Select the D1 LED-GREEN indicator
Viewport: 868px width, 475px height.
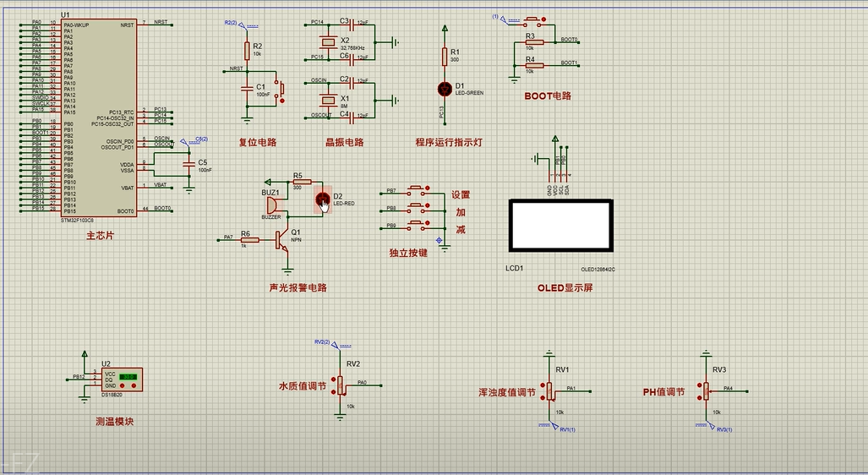444,89
